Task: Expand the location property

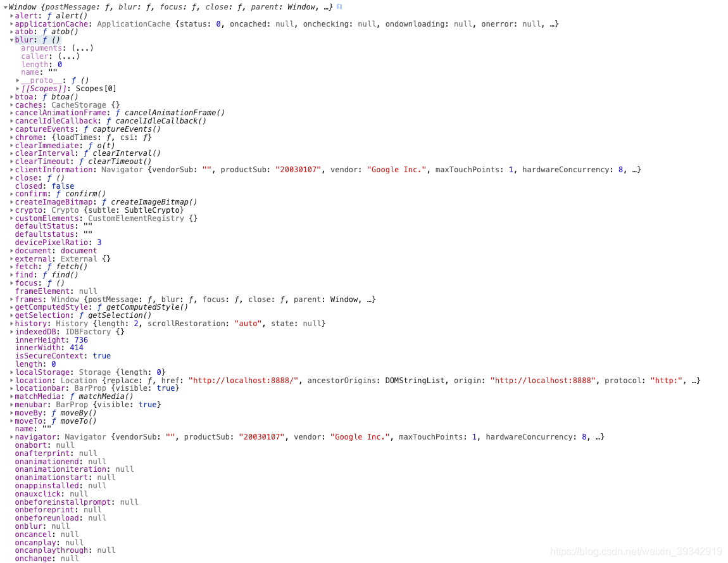Action: click(11, 381)
